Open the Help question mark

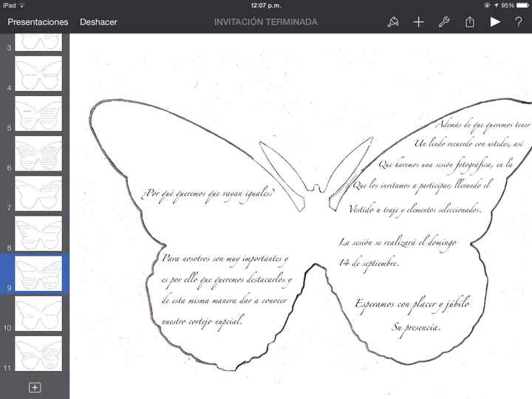point(519,22)
